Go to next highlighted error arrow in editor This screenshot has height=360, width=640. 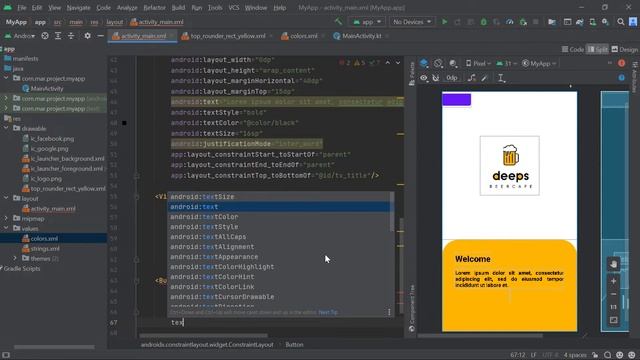click(398, 63)
